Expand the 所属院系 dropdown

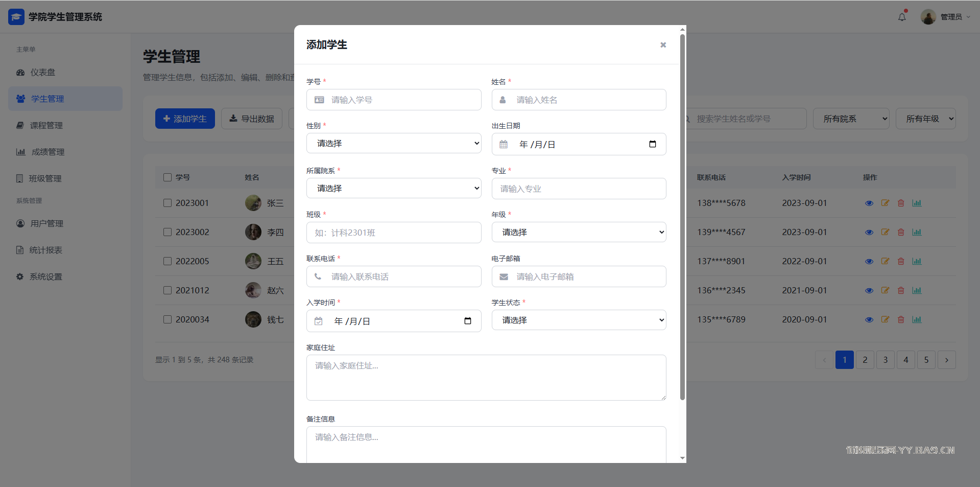(394, 188)
